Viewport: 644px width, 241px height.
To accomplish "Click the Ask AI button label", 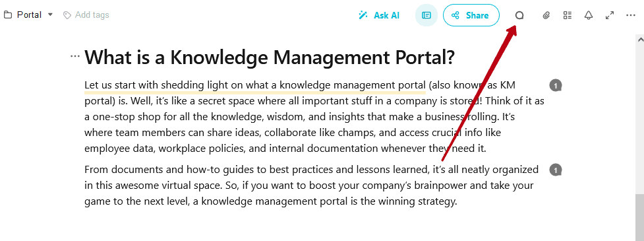I will [386, 15].
